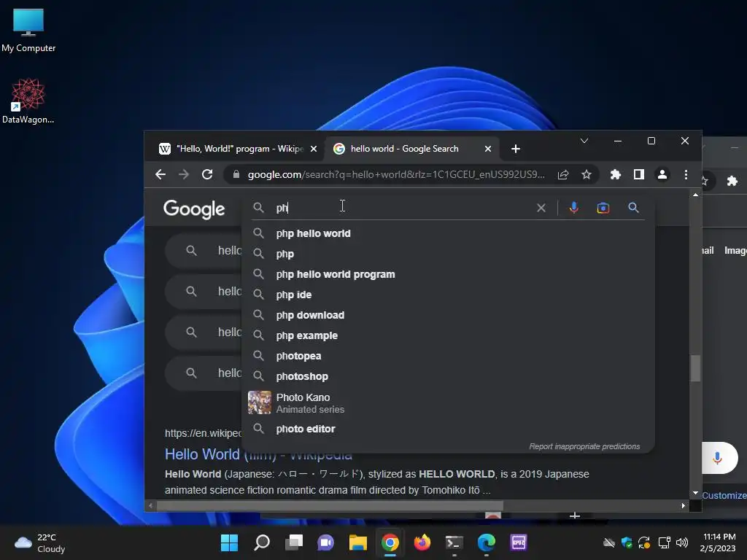Click the Google logo
Screen dimensions: 747x560
point(194,209)
